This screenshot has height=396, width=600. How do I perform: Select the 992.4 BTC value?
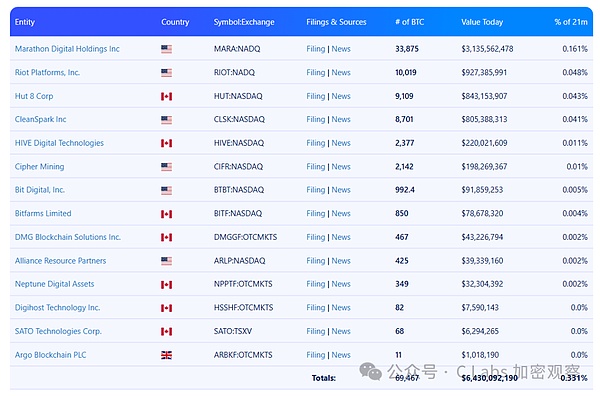click(405, 190)
